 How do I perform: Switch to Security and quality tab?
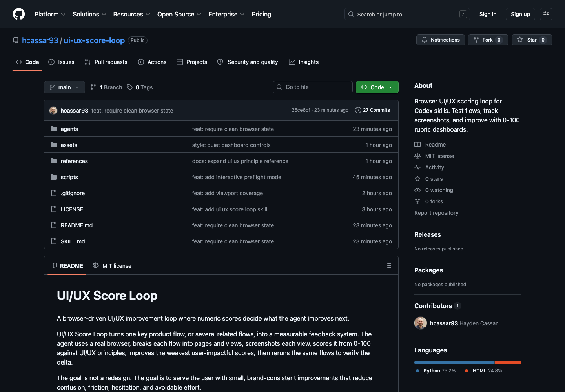click(x=248, y=62)
